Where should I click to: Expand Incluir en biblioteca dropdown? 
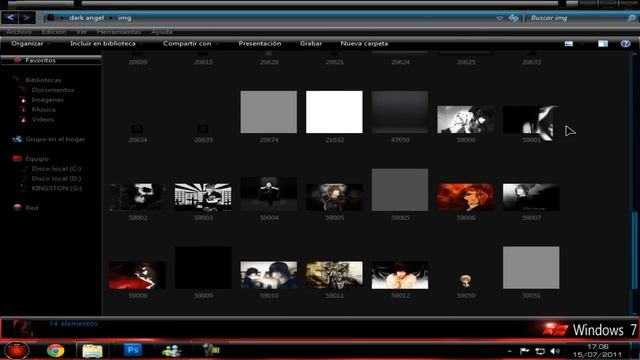(x=107, y=43)
